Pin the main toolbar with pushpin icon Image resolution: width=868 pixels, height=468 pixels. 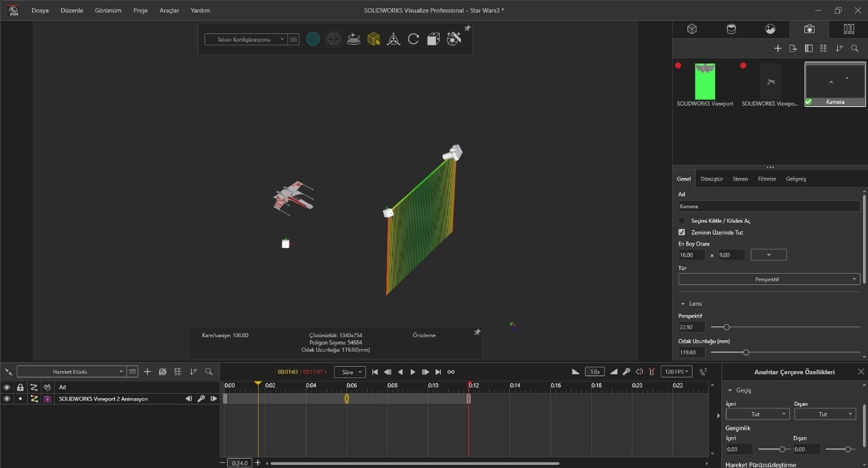pos(467,28)
